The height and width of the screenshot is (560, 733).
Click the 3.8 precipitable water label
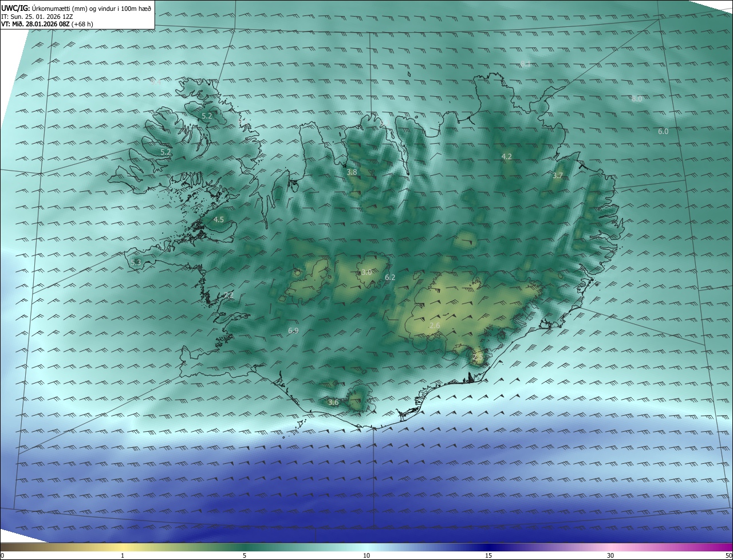(x=352, y=172)
